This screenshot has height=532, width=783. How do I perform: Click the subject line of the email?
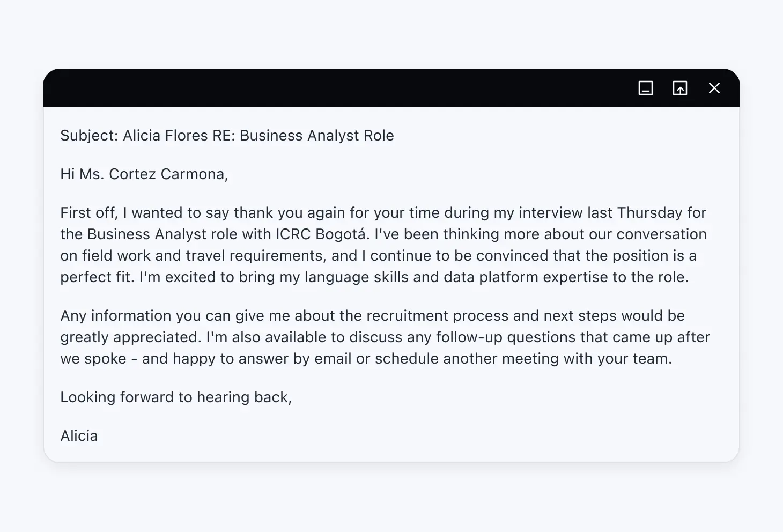[x=227, y=136]
